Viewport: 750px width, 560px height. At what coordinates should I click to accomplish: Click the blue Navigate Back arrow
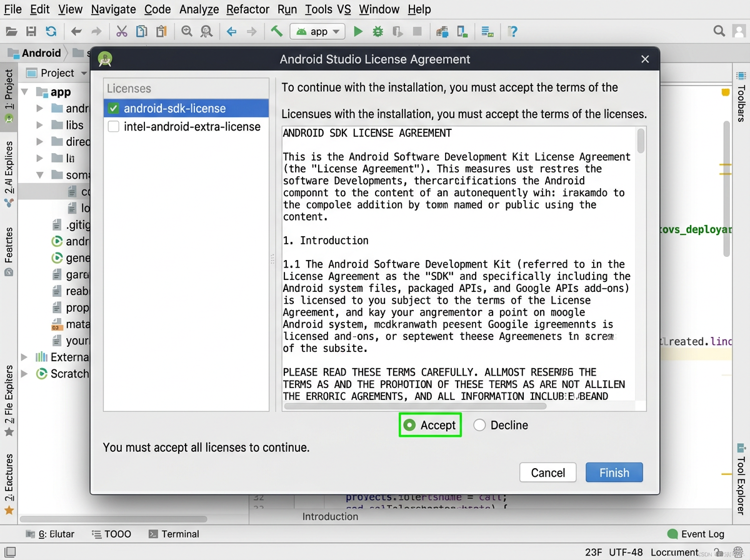coord(231,31)
